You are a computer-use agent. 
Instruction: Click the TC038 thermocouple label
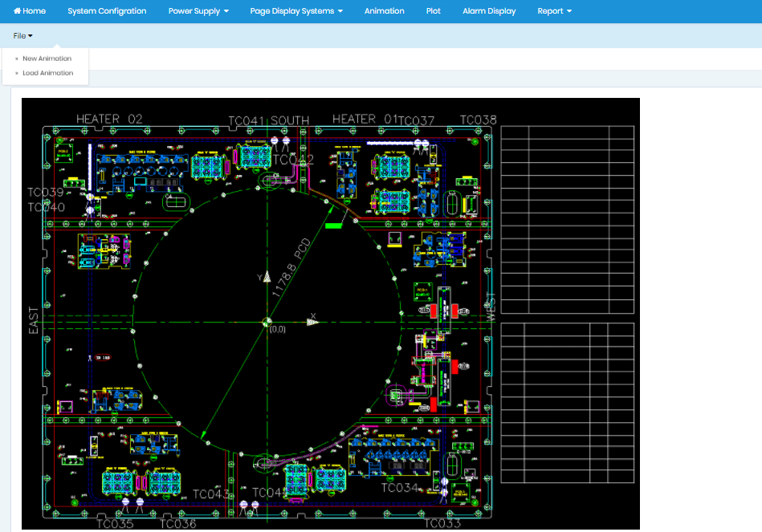(478, 120)
